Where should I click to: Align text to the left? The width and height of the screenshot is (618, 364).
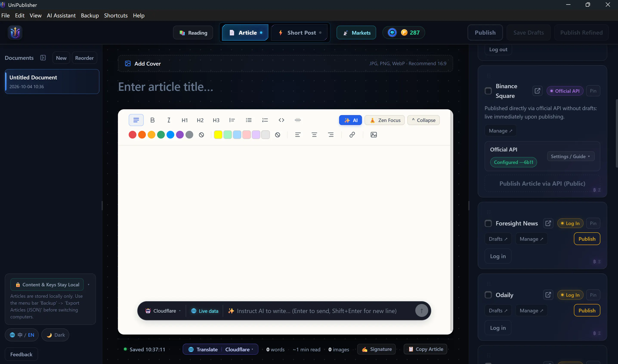coord(298,135)
